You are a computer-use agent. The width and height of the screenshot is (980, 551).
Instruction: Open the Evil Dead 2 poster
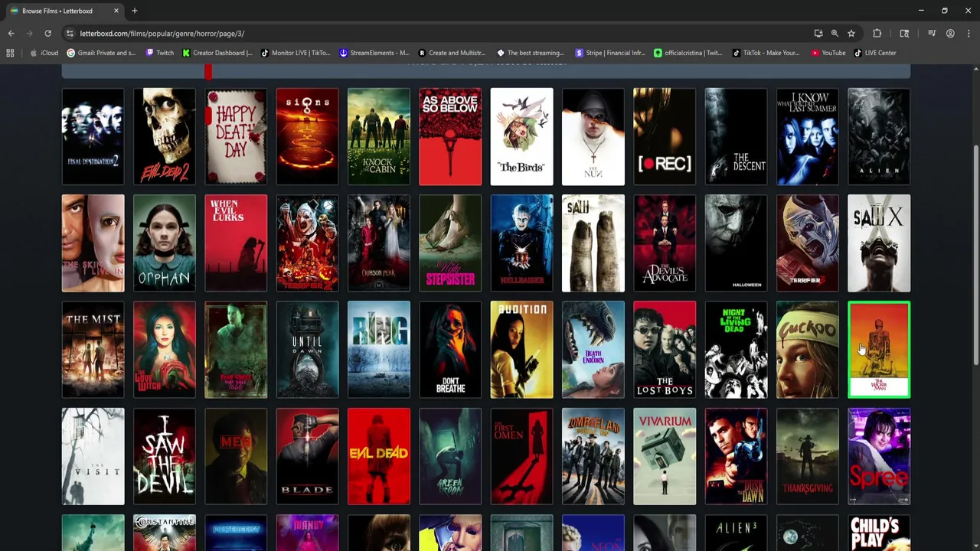tap(165, 136)
